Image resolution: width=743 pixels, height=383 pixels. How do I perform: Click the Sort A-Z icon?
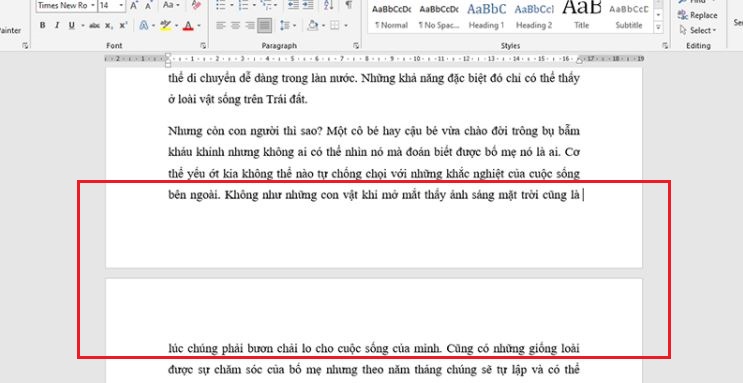pos(328,5)
